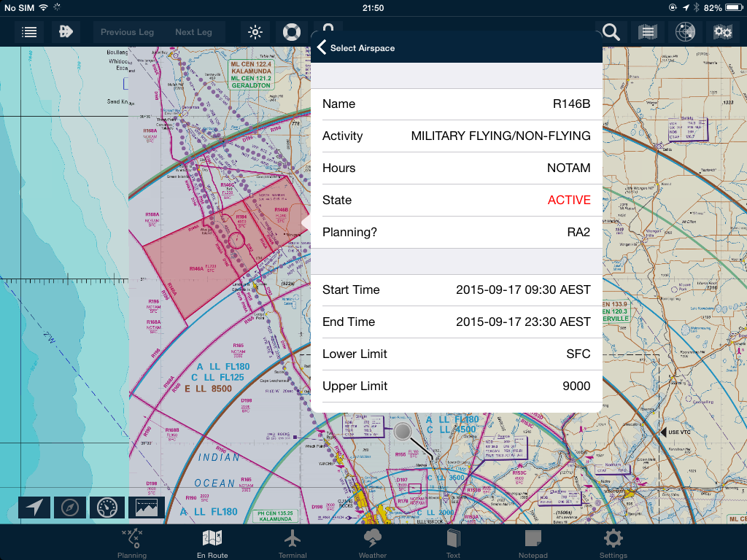
Task: Center map using the GPS arrow icon
Action: click(33, 507)
